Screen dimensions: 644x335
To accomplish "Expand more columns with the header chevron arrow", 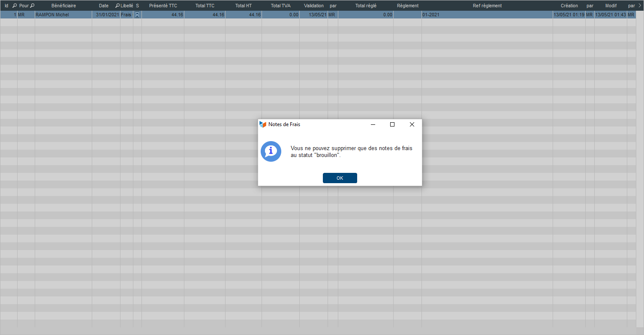I will pyautogui.click(x=639, y=6).
